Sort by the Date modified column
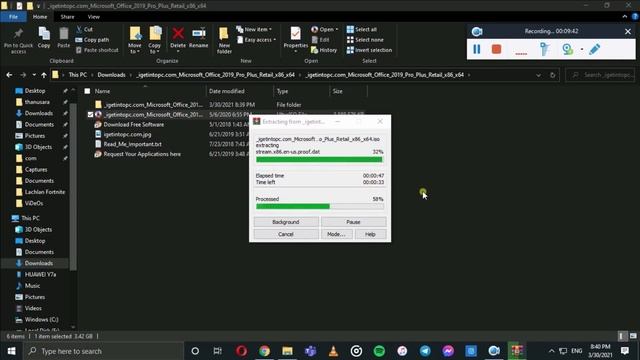 point(227,91)
